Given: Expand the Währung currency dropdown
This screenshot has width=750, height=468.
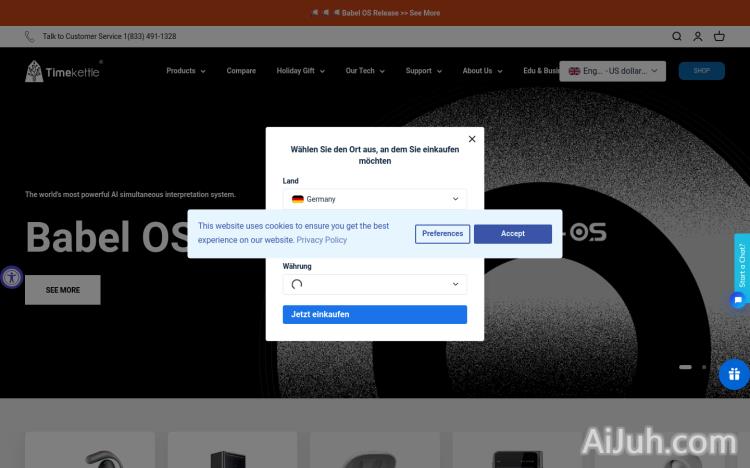Looking at the screenshot, I should point(374,284).
